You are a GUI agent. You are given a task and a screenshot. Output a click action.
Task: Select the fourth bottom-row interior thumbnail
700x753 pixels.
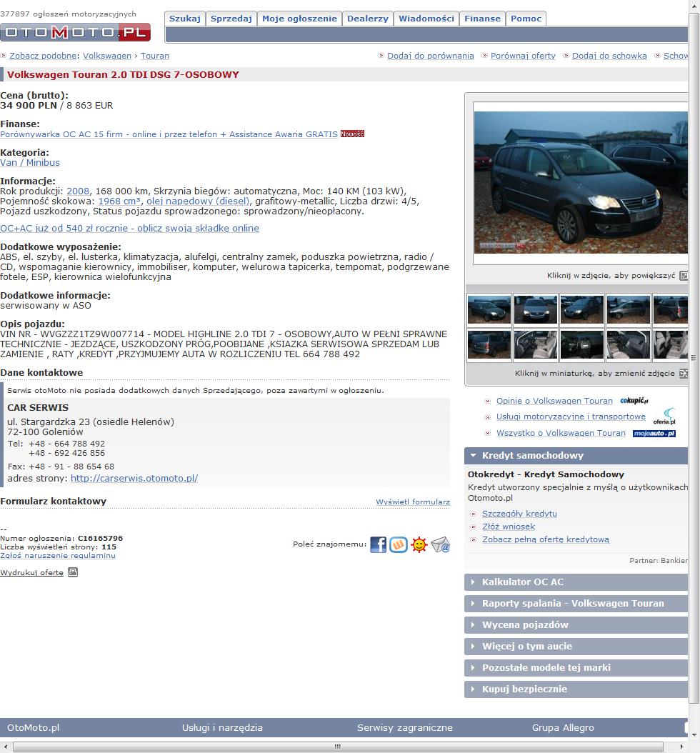pyautogui.click(x=629, y=345)
